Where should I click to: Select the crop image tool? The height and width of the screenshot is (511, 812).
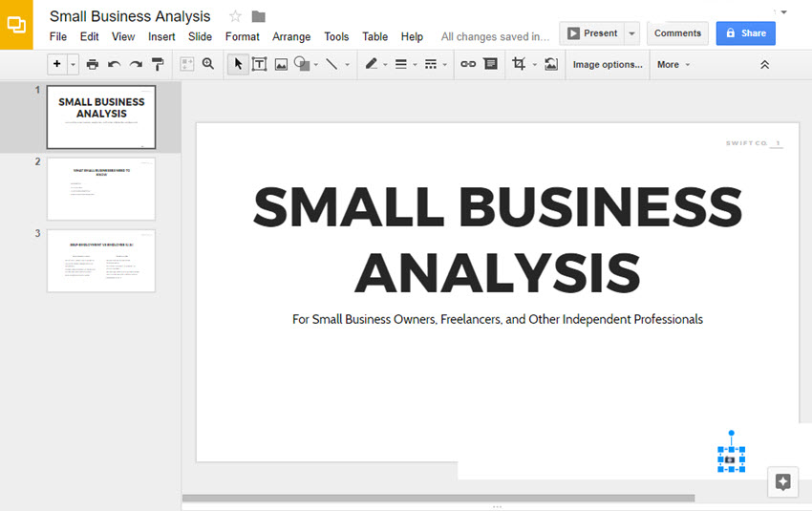point(519,64)
